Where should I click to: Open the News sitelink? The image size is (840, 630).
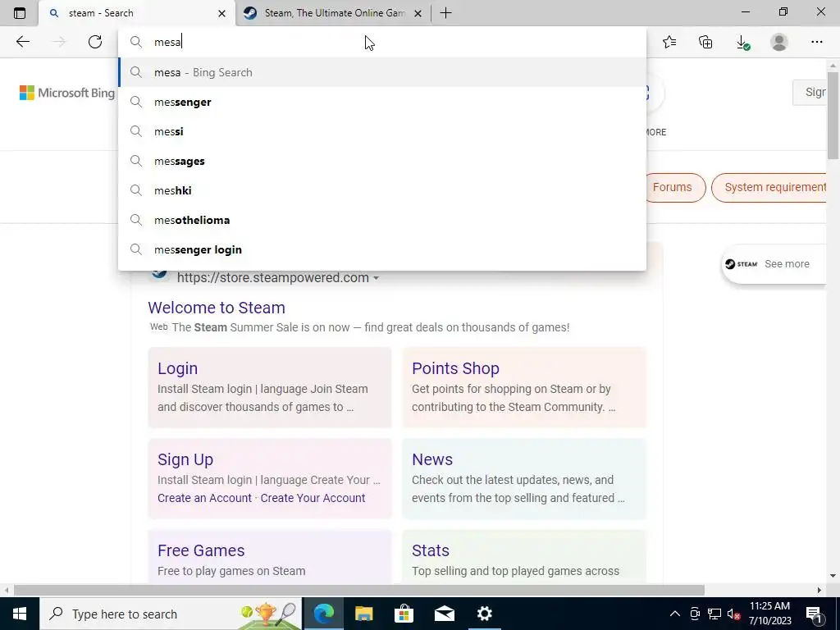click(432, 459)
